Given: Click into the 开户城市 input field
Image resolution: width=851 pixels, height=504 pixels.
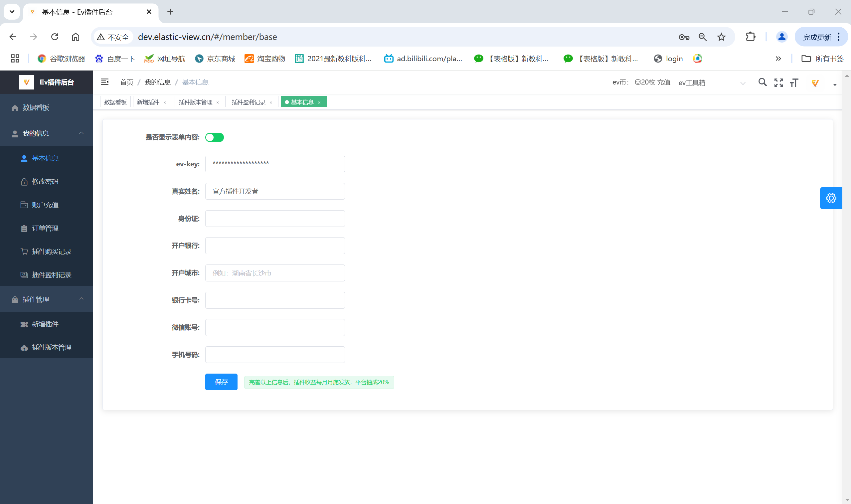Looking at the screenshot, I should [275, 273].
